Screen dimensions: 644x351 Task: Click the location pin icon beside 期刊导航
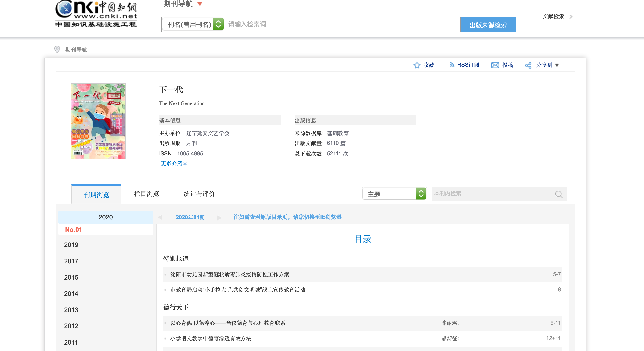[x=57, y=49]
